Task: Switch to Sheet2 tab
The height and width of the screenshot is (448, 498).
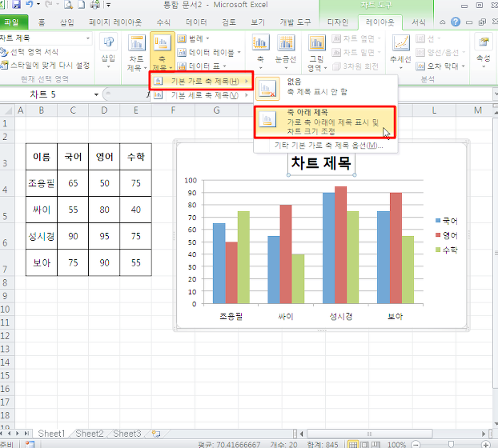Action: click(90, 434)
